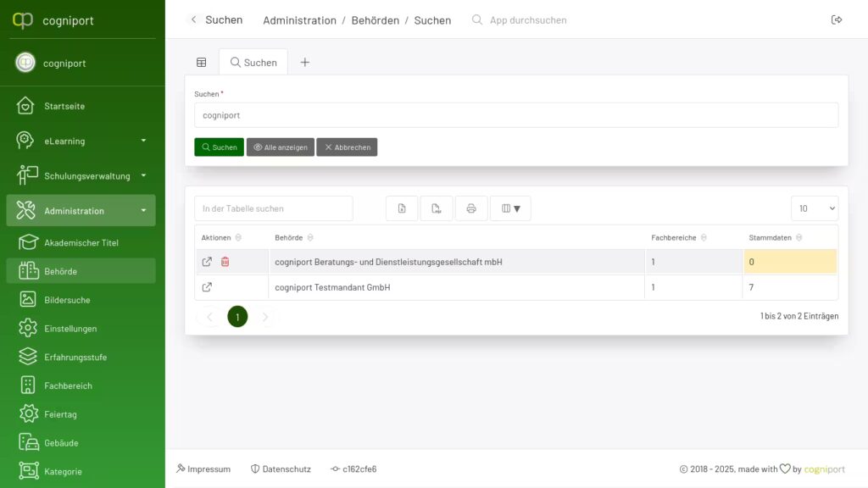Click the back arrow beside Suchen heading
The height and width of the screenshot is (488, 868).
coord(193,19)
